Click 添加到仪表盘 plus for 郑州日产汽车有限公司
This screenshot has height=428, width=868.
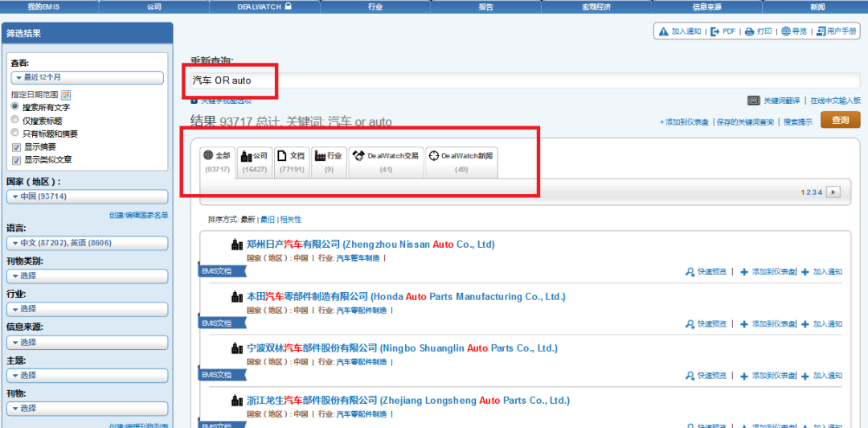744,272
